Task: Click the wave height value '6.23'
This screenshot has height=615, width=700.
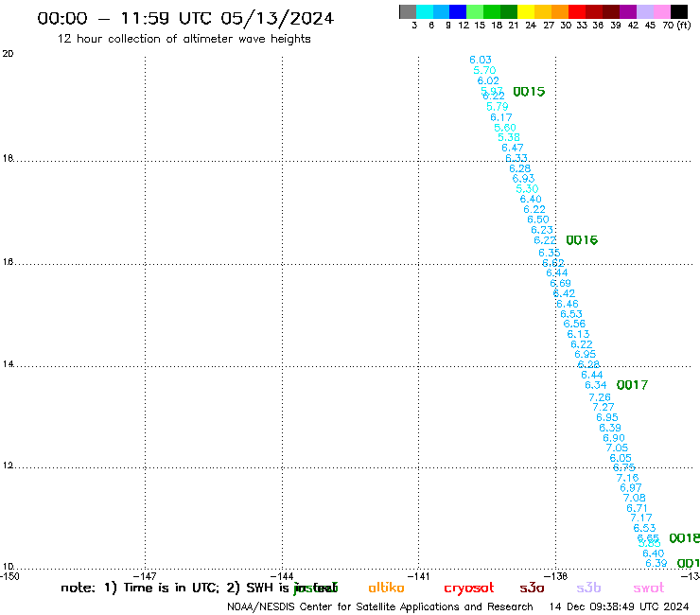Action: [x=542, y=230]
